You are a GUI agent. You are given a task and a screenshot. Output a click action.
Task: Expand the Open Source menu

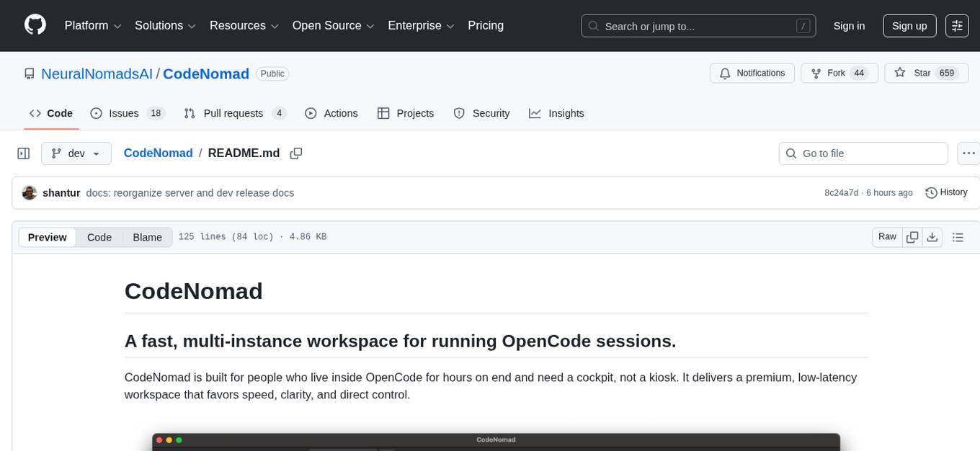[333, 26]
